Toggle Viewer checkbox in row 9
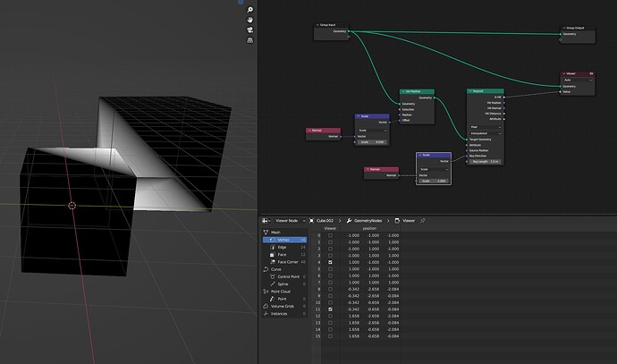The width and height of the screenshot is (617, 364). point(330,296)
